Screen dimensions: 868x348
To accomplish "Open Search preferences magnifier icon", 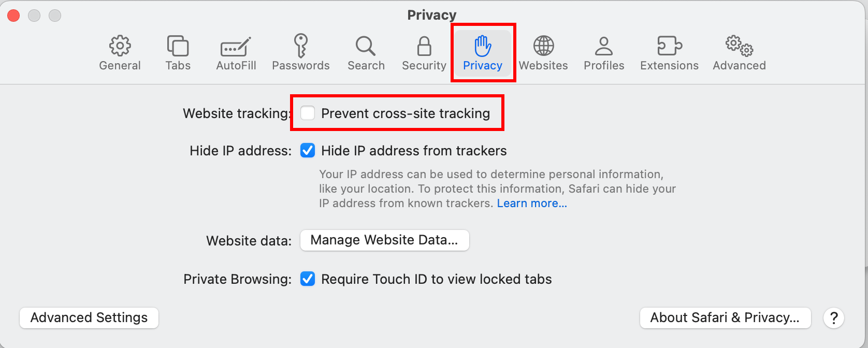I will (x=366, y=47).
